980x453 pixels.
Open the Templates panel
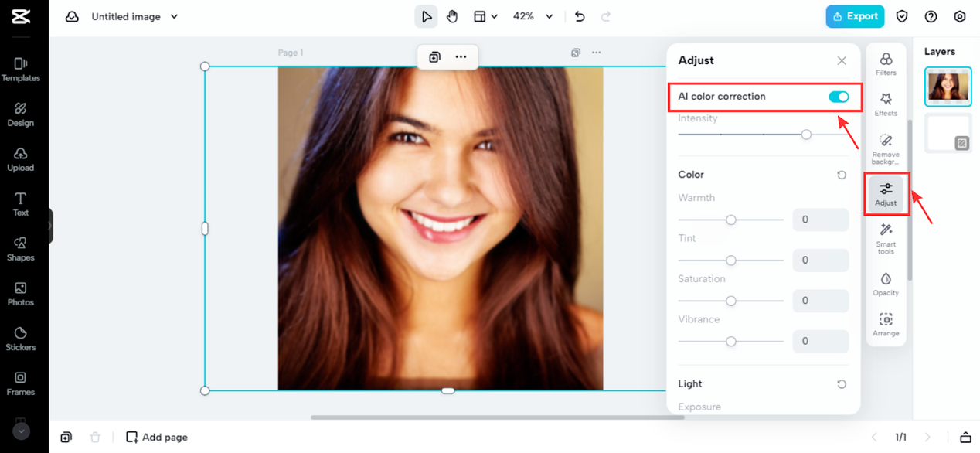point(21,70)
